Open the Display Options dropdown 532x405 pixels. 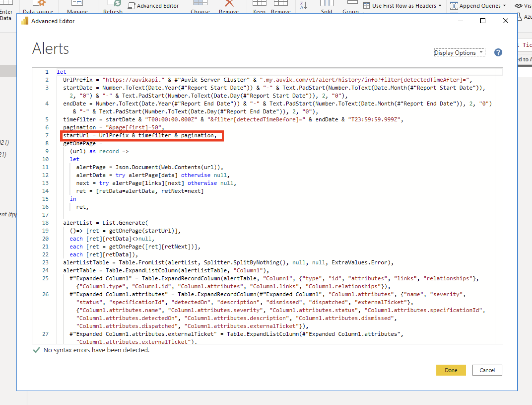click(459, 53)
